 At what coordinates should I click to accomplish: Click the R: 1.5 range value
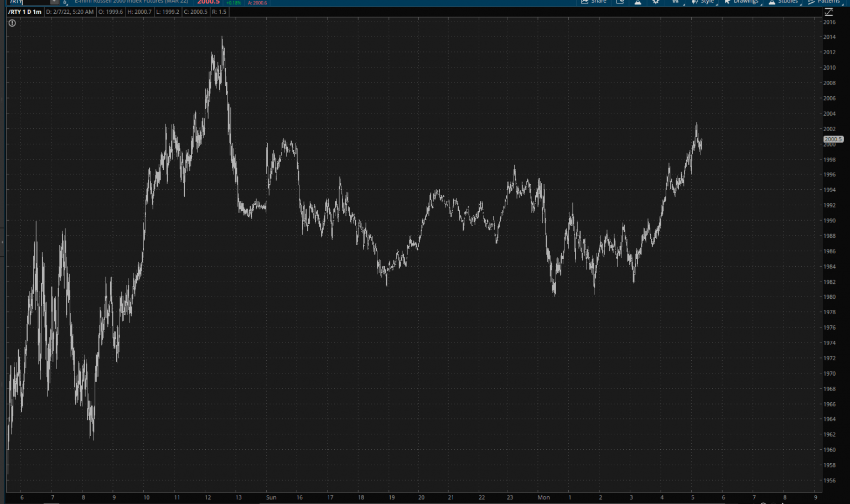(x=219, y=12)
